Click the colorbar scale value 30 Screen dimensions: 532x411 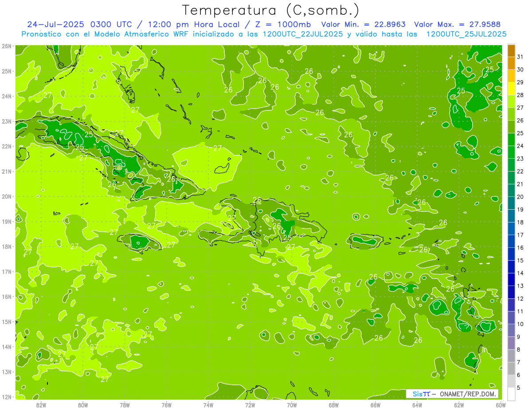(520, 70)
